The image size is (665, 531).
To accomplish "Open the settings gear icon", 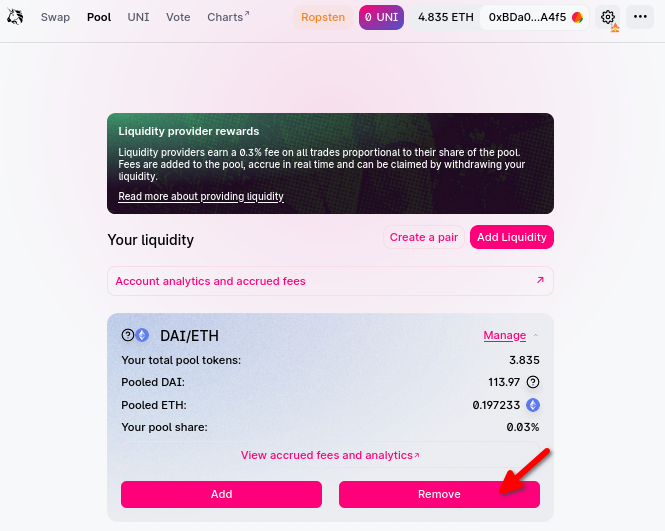I will point(608,17).
